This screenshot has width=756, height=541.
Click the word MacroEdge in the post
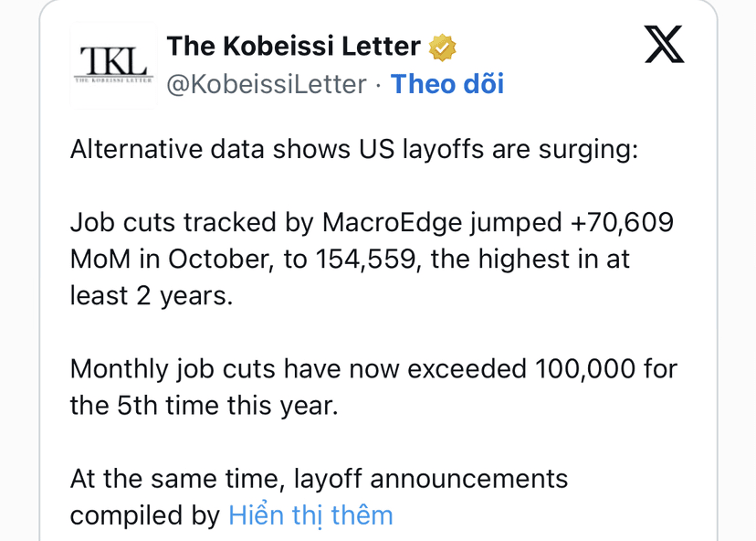point(392,223)
